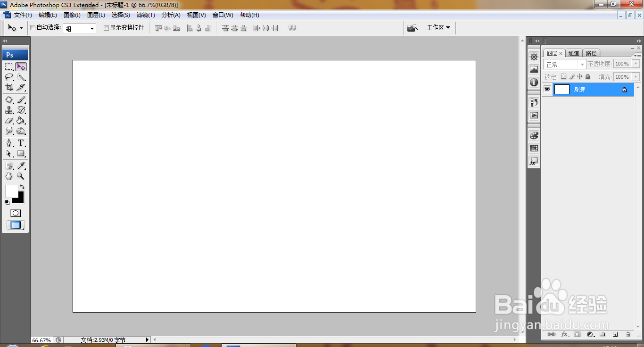Switch to the 路径 tab
644x347 pixels.
coord(591,53)
